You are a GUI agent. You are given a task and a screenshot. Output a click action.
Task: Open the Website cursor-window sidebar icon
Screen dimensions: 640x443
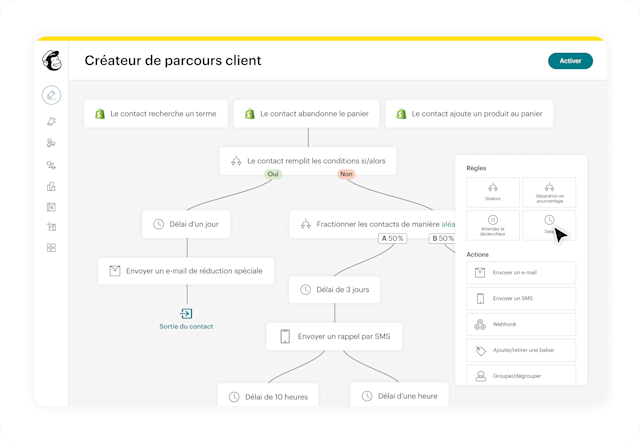pyautogui.click(x=51, y=207)
